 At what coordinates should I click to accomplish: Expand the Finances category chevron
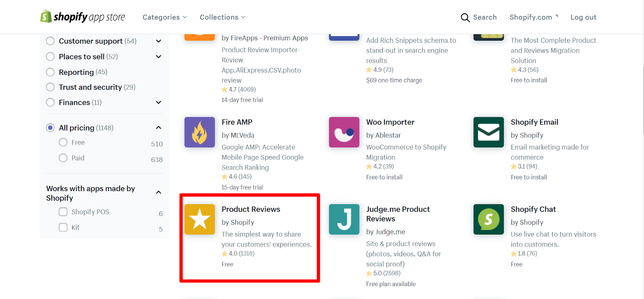point(159,102)
